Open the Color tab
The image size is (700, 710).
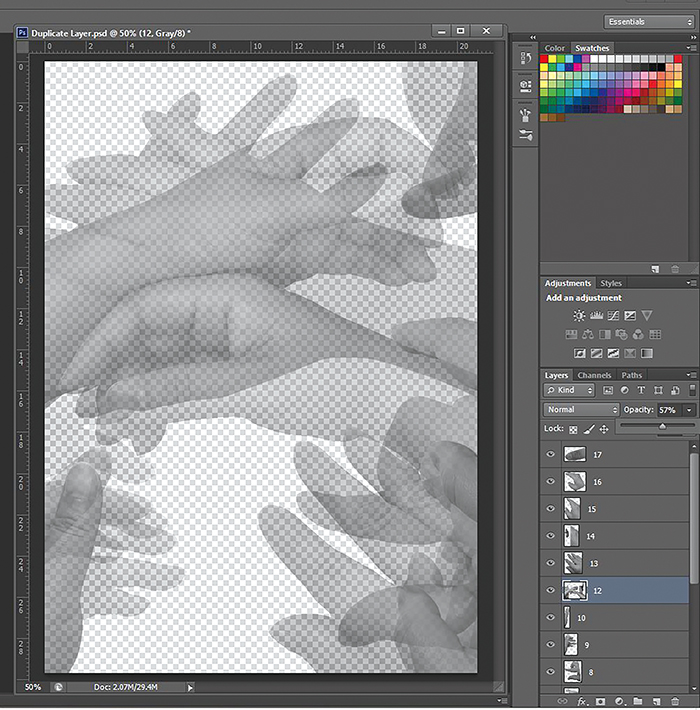[x=554, y=48]
